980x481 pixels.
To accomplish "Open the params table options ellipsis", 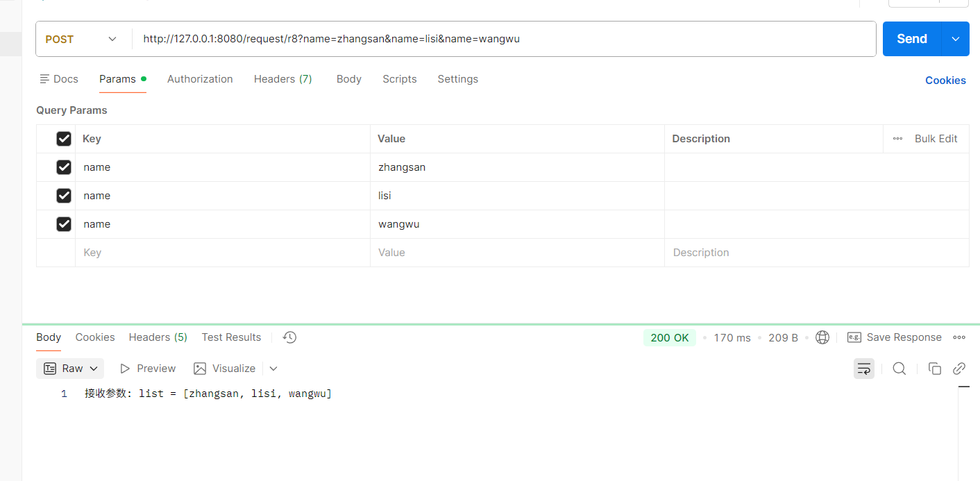I will click(x=897, y=139).
